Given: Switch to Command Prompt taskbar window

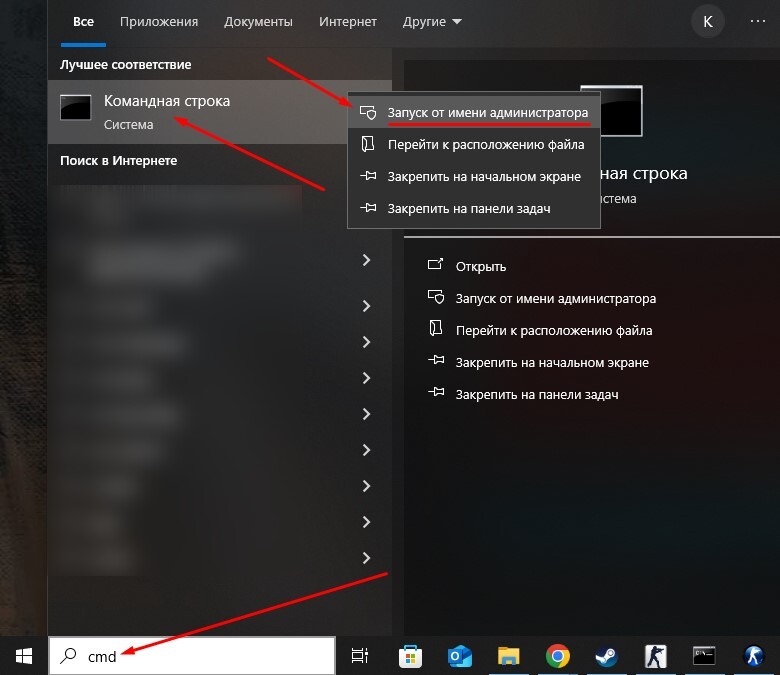Looking at the screenshot, I should coord(705,656).
